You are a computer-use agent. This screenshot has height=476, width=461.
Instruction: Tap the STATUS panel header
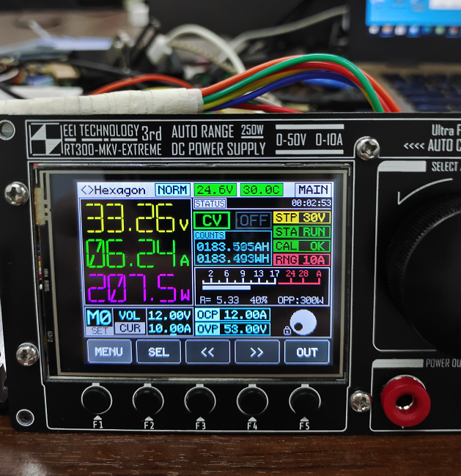coord(210,204)
